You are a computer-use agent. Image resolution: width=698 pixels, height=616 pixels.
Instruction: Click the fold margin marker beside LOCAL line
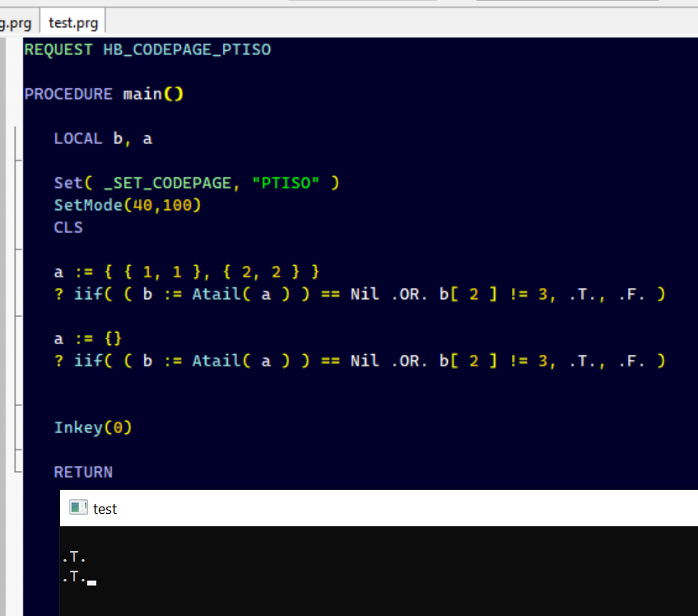click(16, 138)
